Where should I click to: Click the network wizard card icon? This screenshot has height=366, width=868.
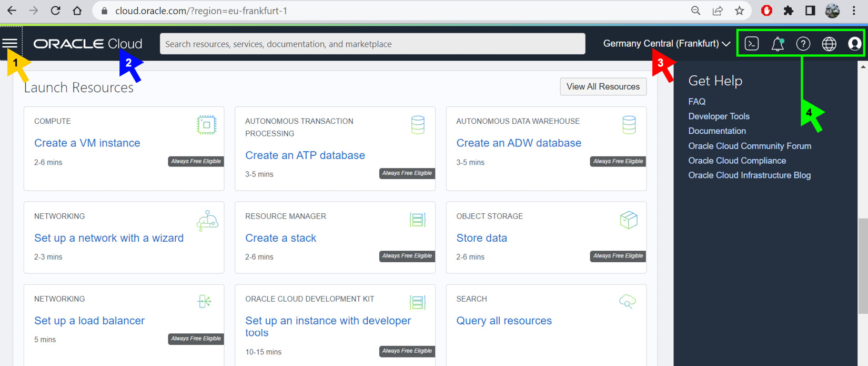click(207, 221)
